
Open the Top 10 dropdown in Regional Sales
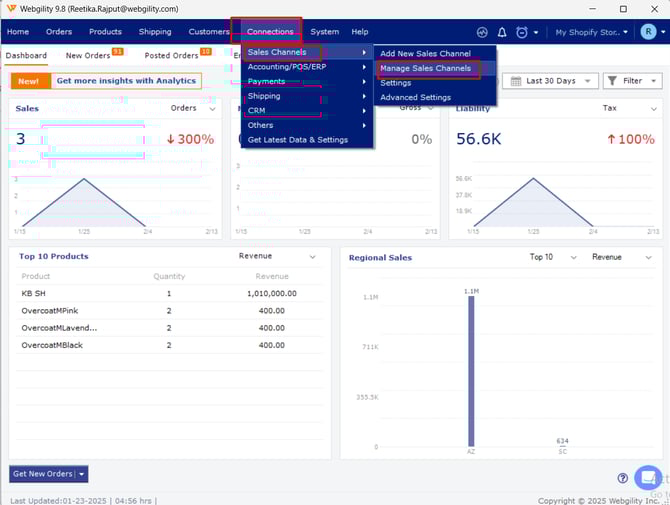tap(547, 257)
